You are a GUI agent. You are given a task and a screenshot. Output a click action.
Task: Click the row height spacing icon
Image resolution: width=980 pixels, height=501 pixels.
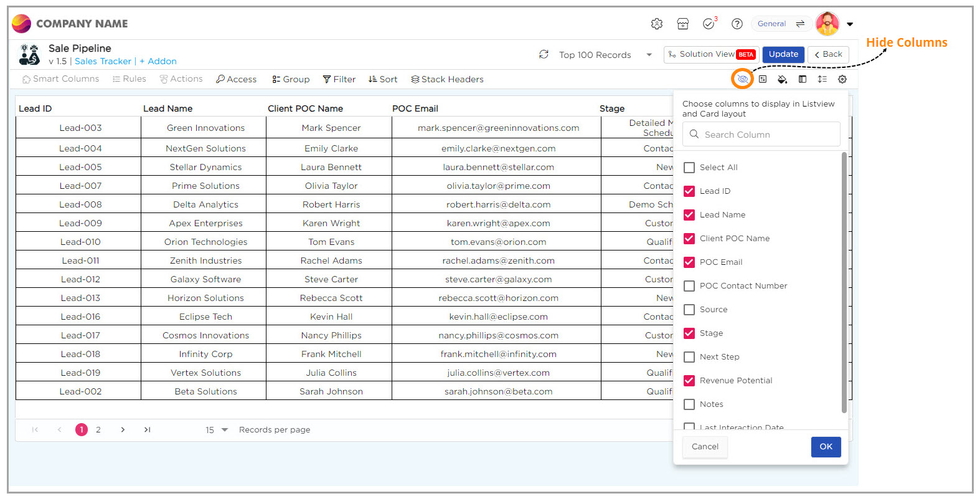(x=822, y=79)
